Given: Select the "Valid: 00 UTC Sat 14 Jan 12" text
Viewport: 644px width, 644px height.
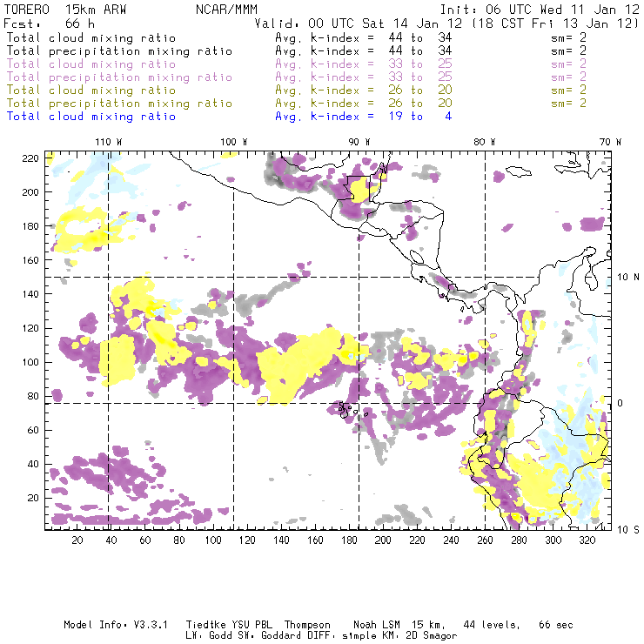Looking at the screenshot, I should [359, 23].
